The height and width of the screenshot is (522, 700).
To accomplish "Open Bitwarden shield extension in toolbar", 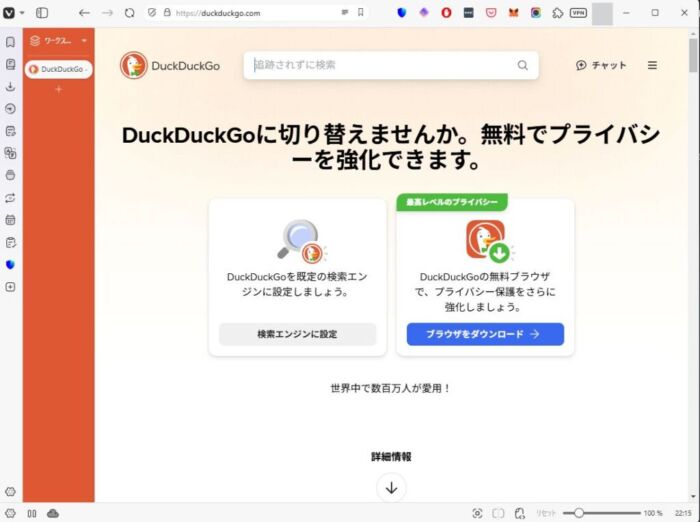I will click(x=401, y=13).
